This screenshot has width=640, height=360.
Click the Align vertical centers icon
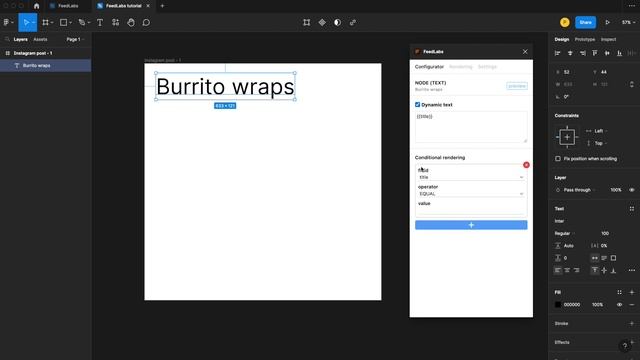point(607,53)
